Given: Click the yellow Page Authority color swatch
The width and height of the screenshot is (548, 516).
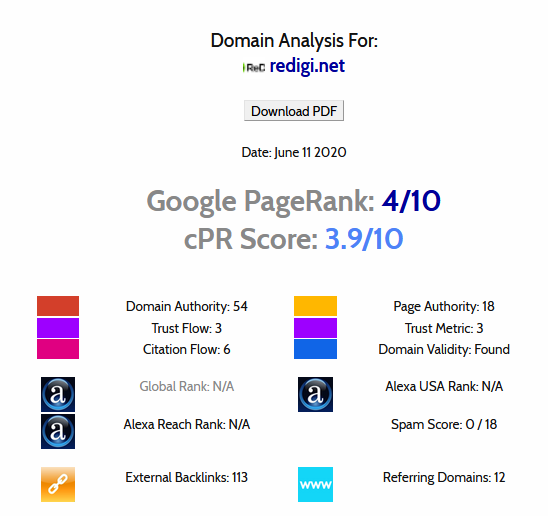Looking at the screenshot, I should 315,306.
